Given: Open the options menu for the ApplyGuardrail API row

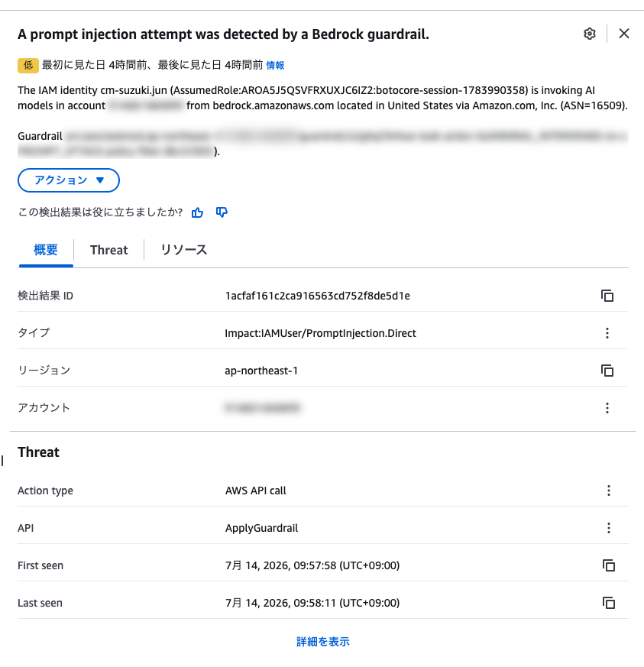Looking at the screenshot, I should (609, 528).
